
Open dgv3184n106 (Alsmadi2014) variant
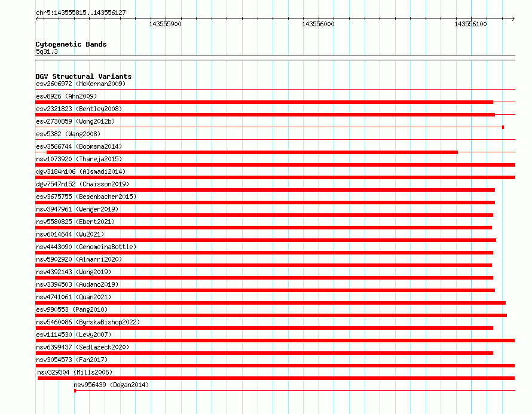coord(81,171)
